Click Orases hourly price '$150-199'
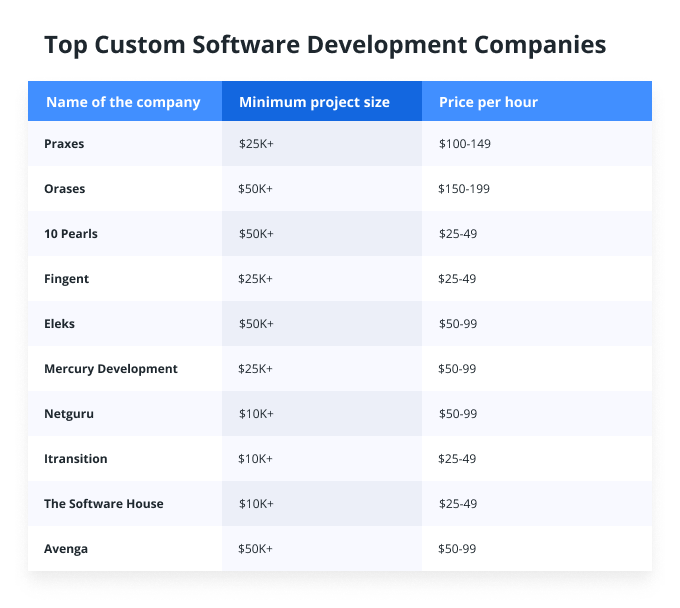Image resolution: width=680 pixels, height=608 pixels. (464, 189)
